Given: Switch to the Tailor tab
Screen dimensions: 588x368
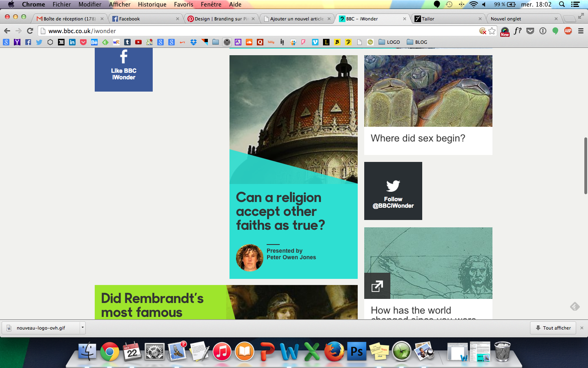Looking at the screenshot, I should pos(448,19).
